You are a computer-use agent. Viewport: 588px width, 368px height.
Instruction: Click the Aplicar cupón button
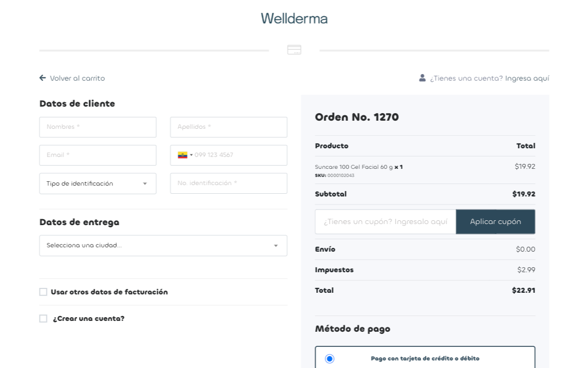click(x=496, y=221)
